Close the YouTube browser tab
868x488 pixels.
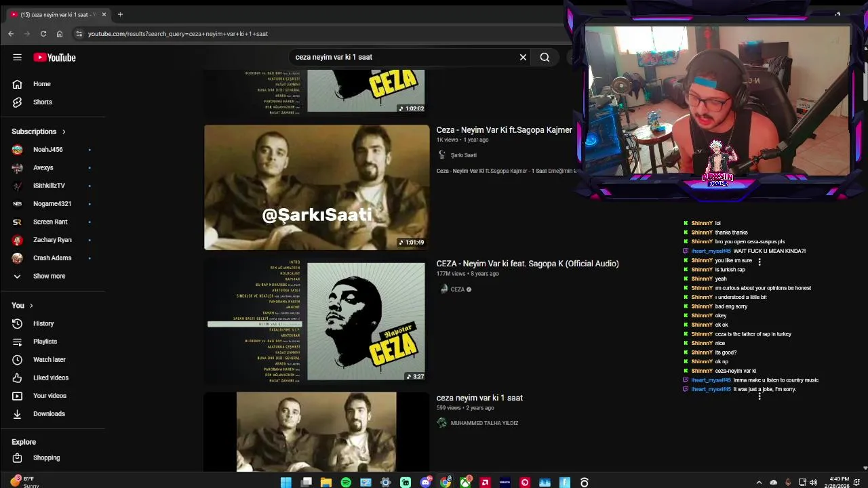point(104,14)
